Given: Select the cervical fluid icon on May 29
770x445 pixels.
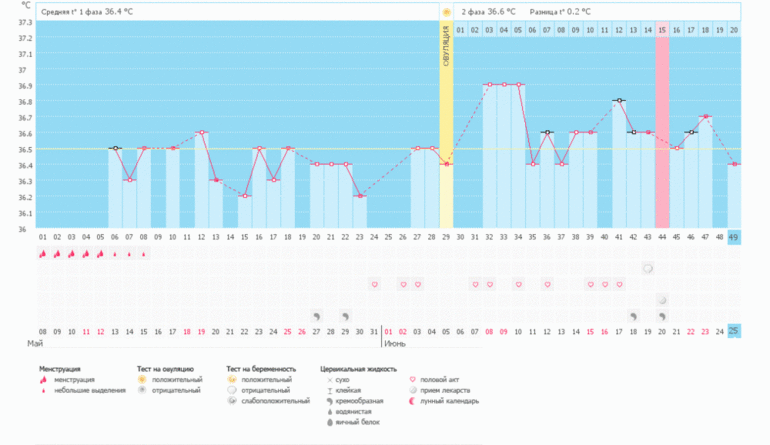Looking at the screenshot, I should [x=347, y=314].
